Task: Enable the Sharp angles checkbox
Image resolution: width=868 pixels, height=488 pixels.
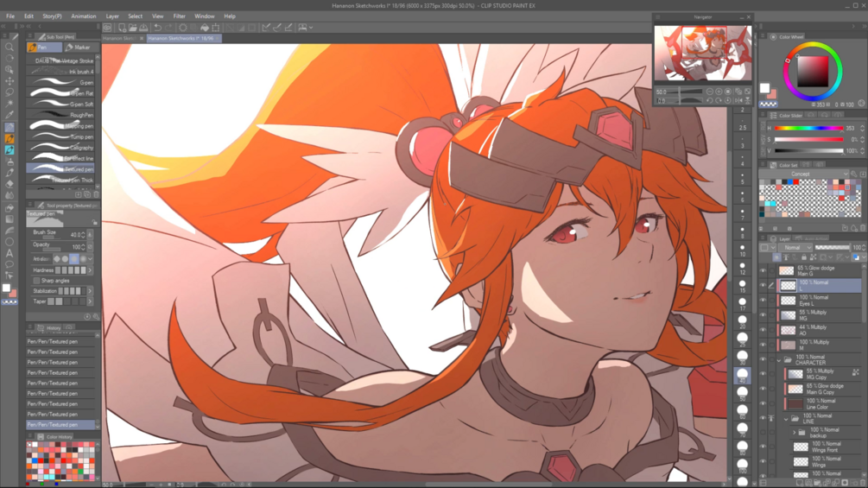Action: [x=36, y=281]
